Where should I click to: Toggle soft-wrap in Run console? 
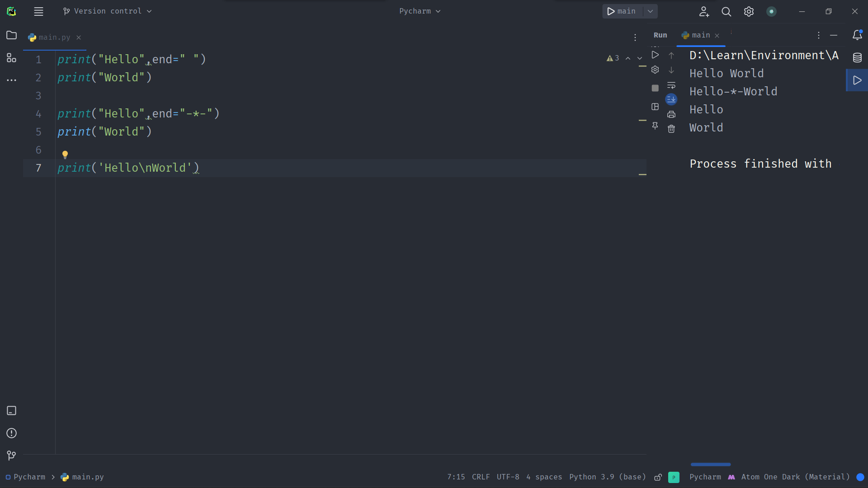click(x=671, y=85)
